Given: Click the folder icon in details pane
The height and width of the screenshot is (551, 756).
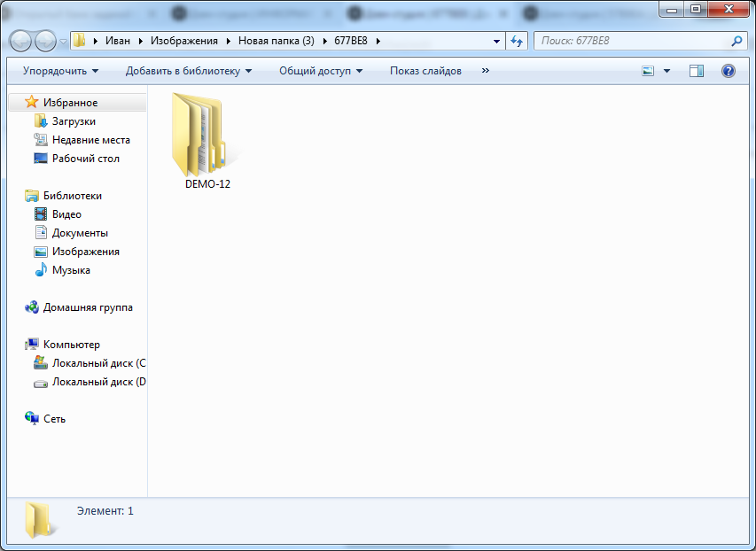Looking at the screenshot, I should click(40, 520).
